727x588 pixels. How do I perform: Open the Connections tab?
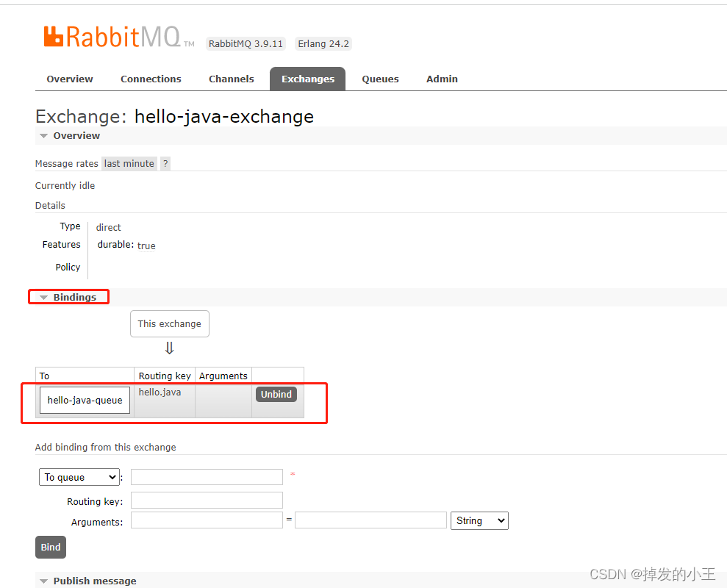[151, 79]
